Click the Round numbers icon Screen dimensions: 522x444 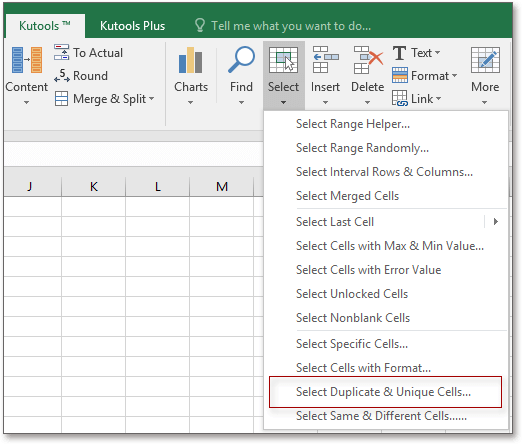pos(62,76)
